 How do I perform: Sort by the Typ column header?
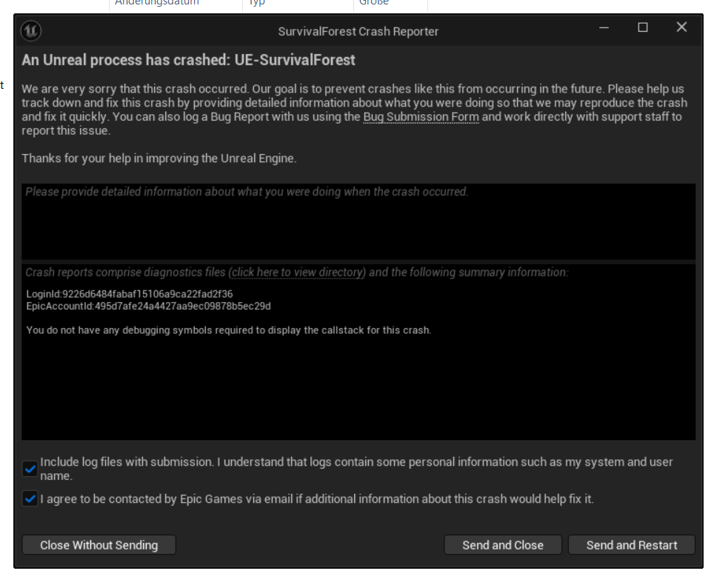[x=256, y=3]
